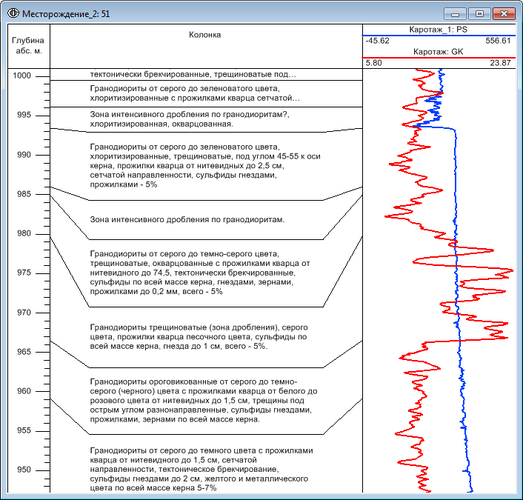Select the Гранодиориты ороговикованные interval description
The width and height of the screenshot is (523, 500).
click(203, 400)
